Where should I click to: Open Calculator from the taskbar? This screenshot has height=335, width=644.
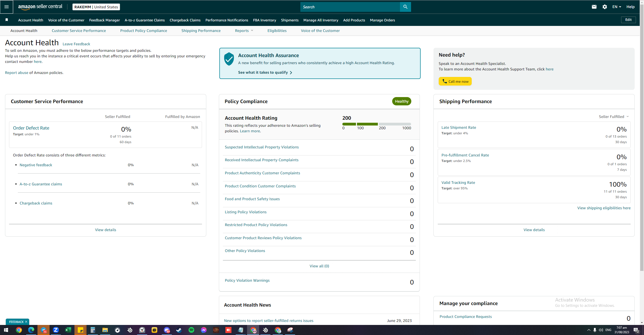coord(93,330)
